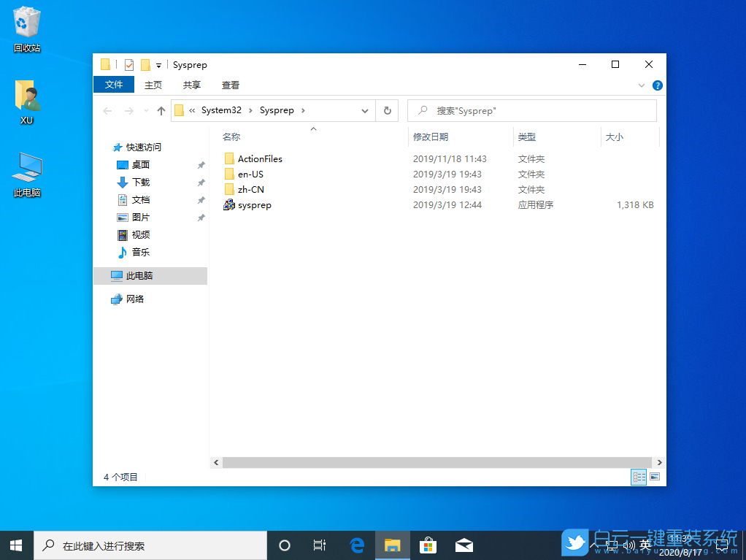Open the address bar history dropdown
This screenshot has height=560, width=746.
tap(365, 110)
